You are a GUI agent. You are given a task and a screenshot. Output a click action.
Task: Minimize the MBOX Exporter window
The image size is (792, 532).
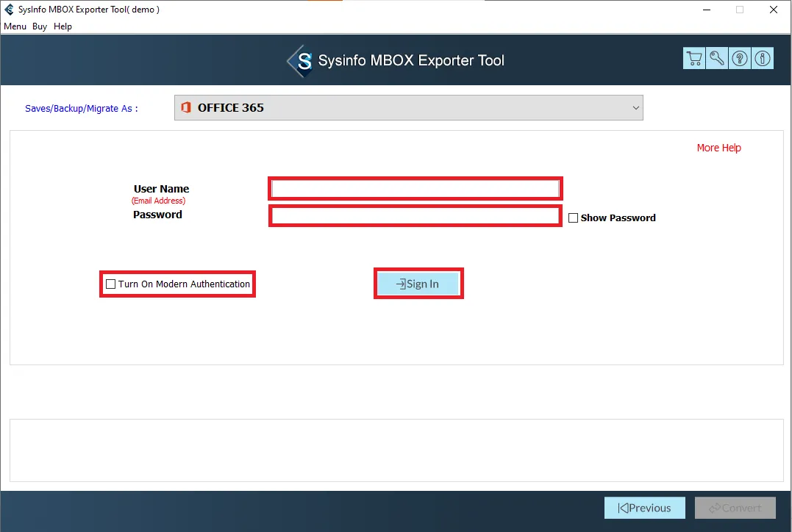tap(707, 10)
